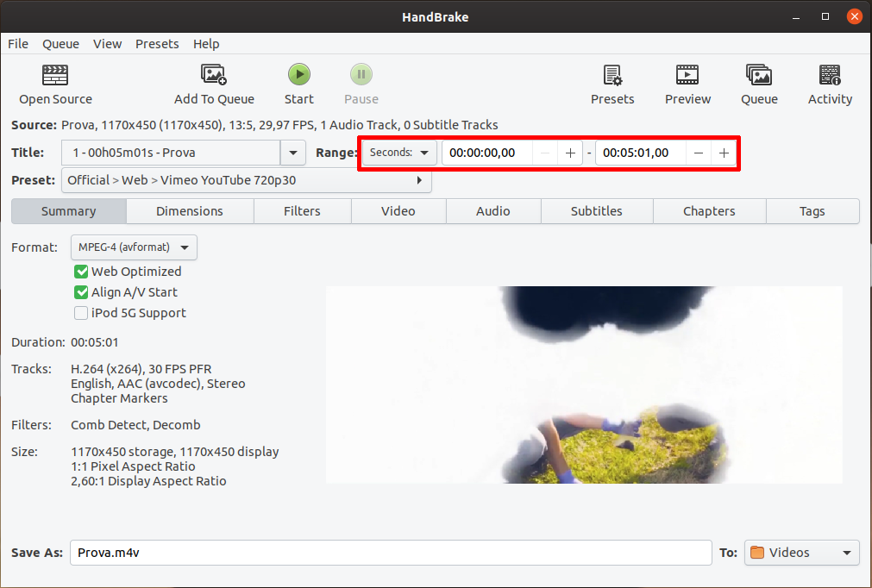Expand the Title dropdown arrow
The image size is (872, 588).
(293, 153)
